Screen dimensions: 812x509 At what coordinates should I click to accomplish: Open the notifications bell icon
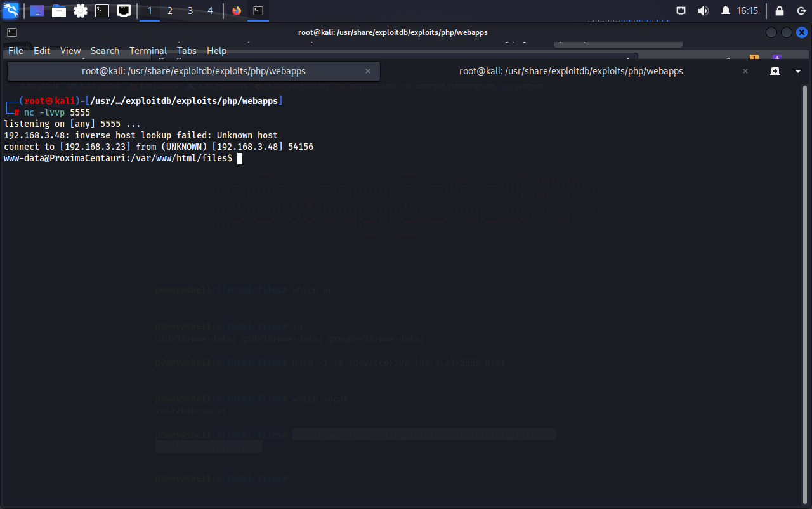click(726, 11)
